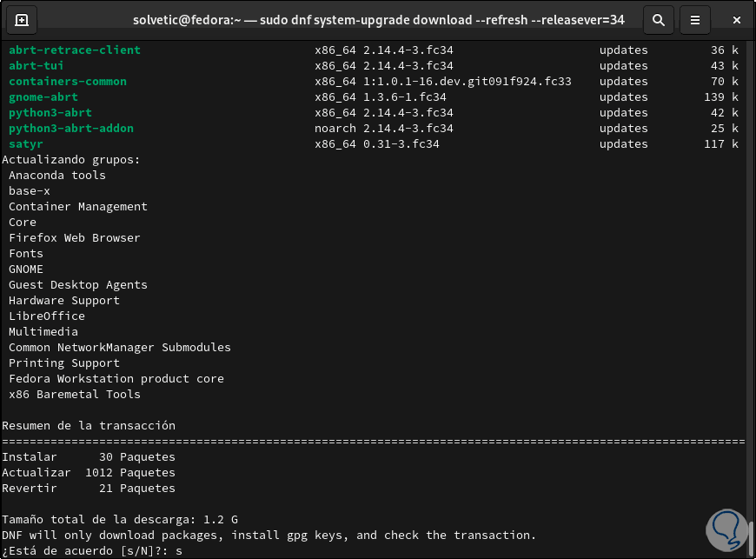Screen dimensions: 756x559
Task: Click the Tamaño total de la descarga line
Action: click(x=118, y=520)
